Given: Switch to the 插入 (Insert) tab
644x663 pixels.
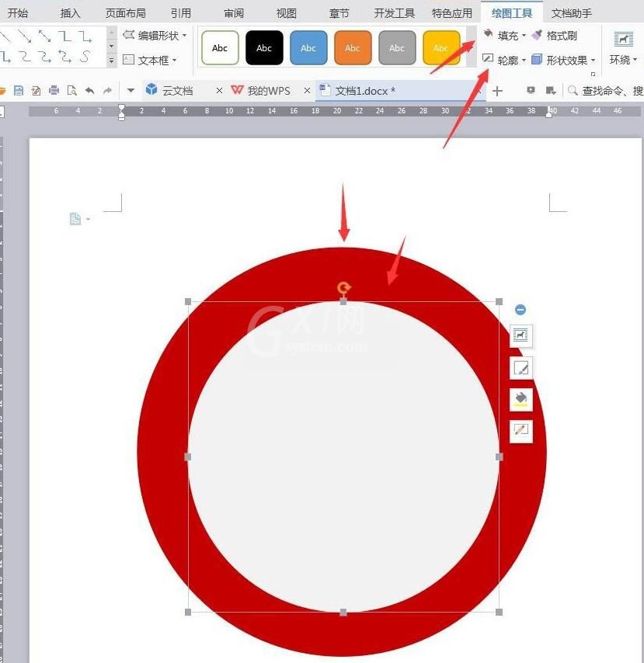Looking at the screenshot, I should [x=70, y=13].
